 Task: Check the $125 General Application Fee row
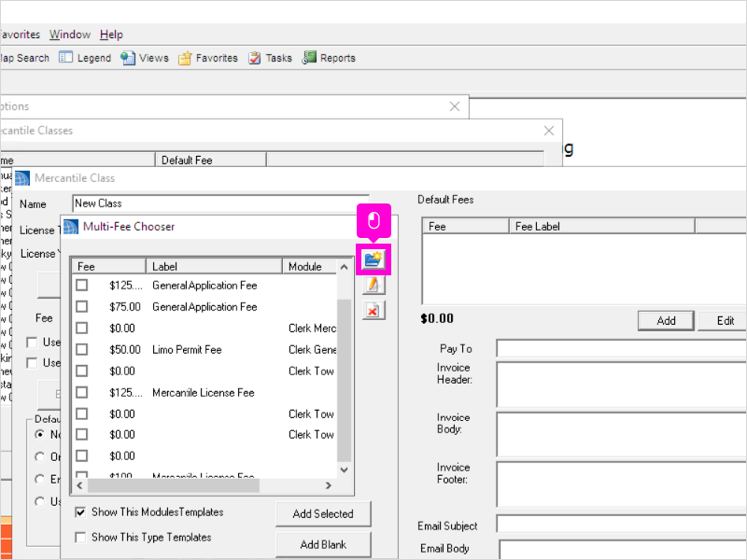(82, 286)
